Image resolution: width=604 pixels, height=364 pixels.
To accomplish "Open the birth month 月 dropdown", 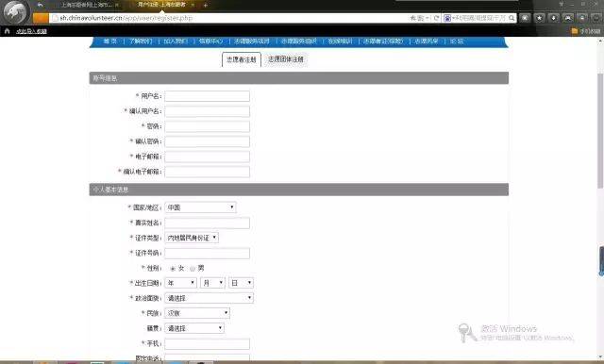I will point(212,283).
